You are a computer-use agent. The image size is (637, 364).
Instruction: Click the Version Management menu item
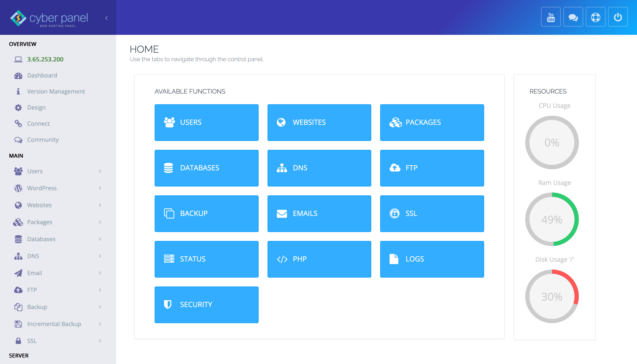click(x=56, y=91)
